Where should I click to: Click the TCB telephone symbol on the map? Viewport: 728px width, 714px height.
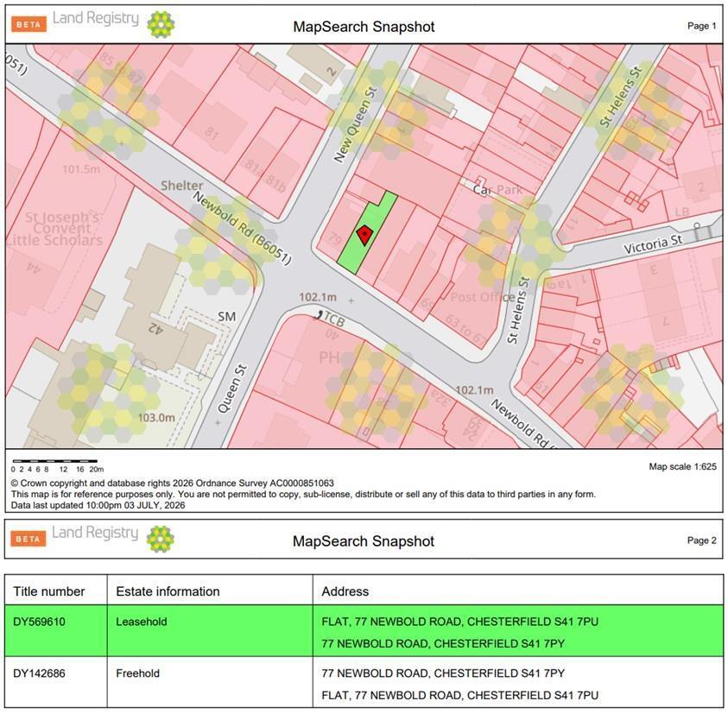(318, 316)
